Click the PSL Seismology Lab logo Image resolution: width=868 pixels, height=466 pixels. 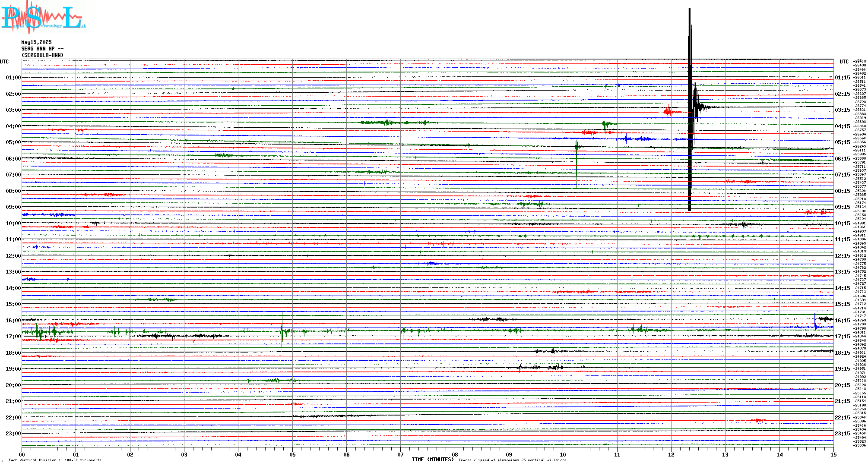pos(43,17)
